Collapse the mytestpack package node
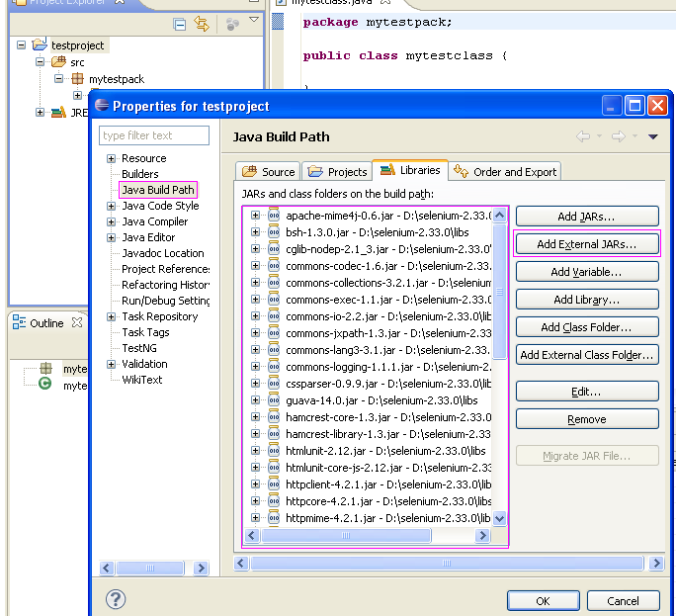 point(59,78)
